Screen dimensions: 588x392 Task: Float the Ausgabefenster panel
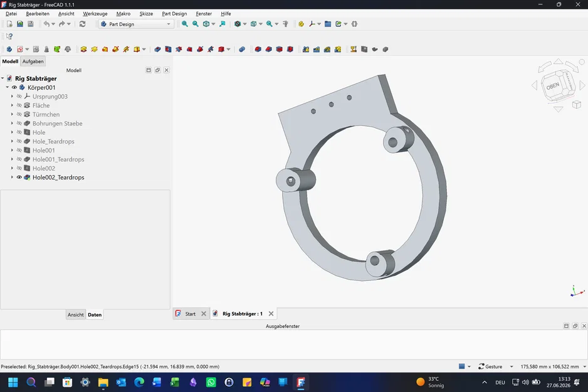[575, 326]
